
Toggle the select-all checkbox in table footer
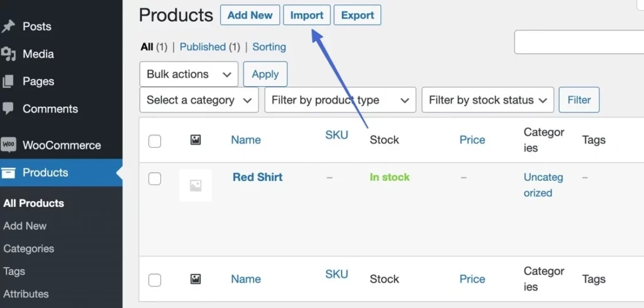[x=155, y=280]
